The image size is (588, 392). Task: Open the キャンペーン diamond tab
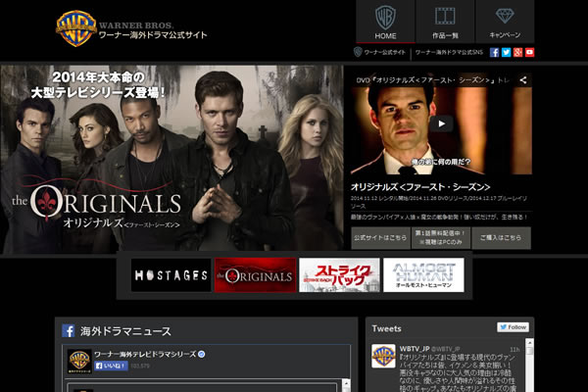pyautogui.click(x=505, y=22)
